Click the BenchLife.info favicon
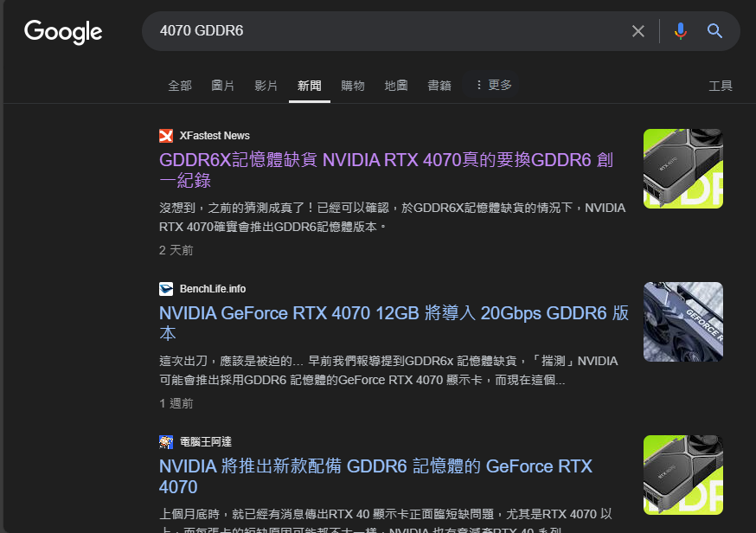The width and height of the screenshot is (756, 533). pos(166,289)
